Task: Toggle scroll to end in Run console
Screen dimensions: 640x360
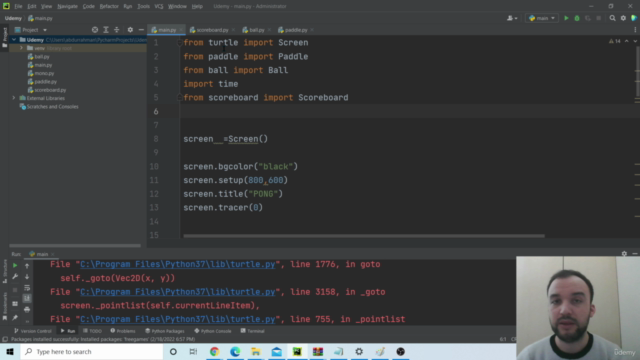Action: pyautogui.click(x=27, y=298)
